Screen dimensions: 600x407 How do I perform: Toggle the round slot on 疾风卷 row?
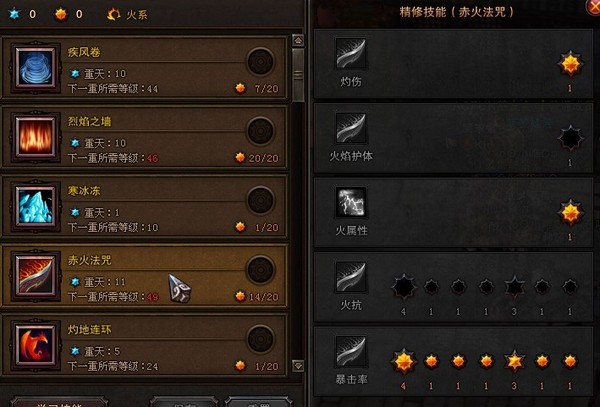click(261, 61)
